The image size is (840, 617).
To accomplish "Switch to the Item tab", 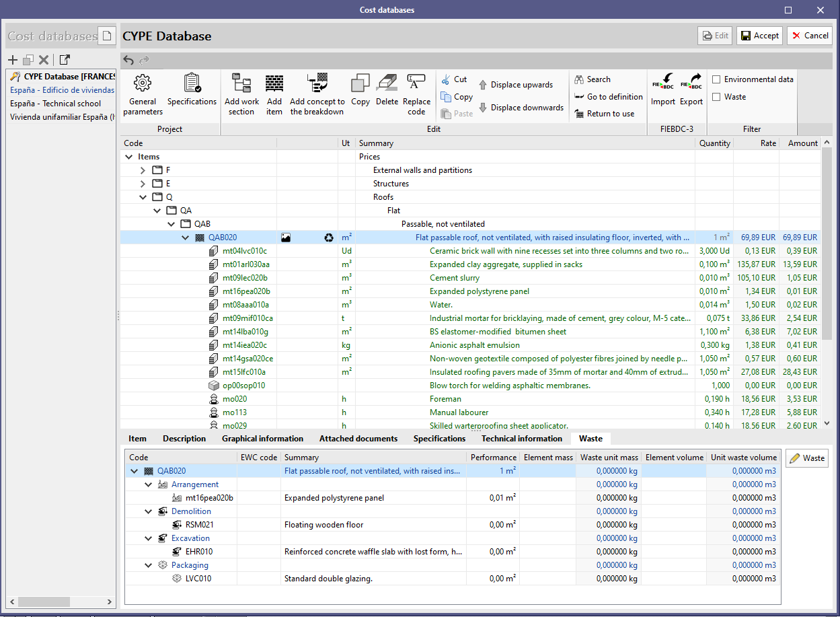I will coord(137,439).
